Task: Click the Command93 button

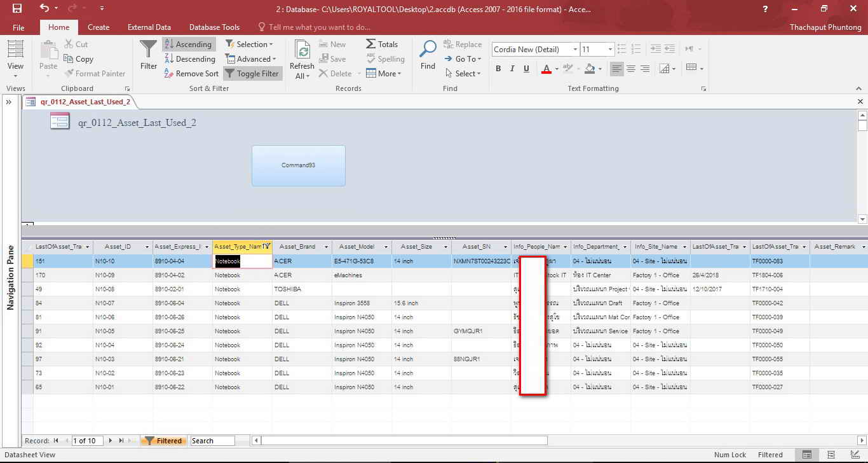Action: pyautogui.click(x=299, y=165)
